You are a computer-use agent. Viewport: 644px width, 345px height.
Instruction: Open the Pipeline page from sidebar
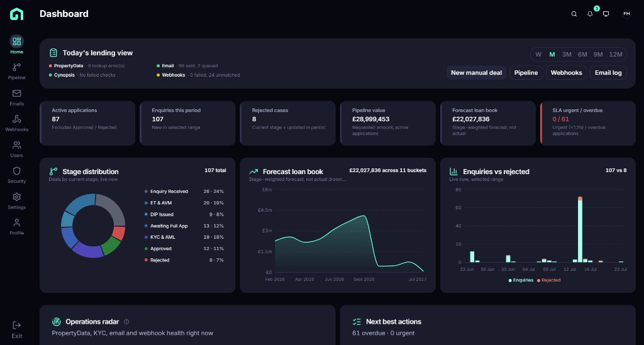point(16,72)
